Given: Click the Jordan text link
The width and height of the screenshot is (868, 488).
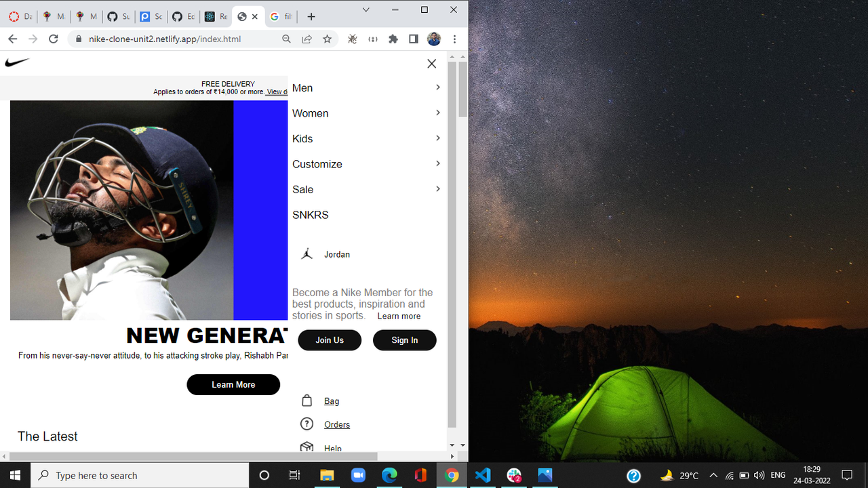Looking at the screenshot, I should [337, 255].
